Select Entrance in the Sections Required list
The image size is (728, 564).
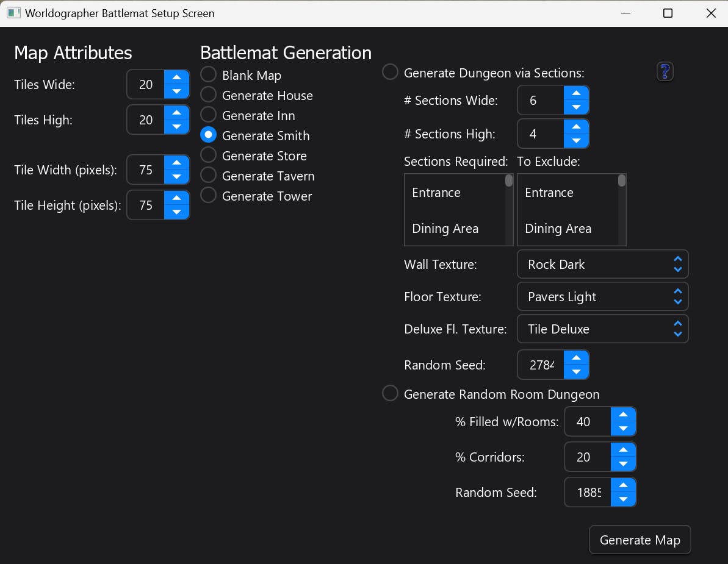point(436,193)
